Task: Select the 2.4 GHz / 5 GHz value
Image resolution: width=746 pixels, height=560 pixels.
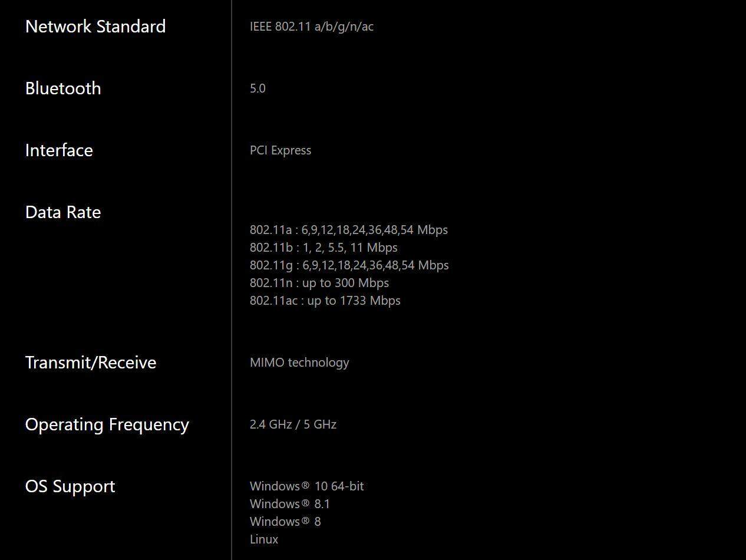Action: pyautogui.click(x=293, y=424)
